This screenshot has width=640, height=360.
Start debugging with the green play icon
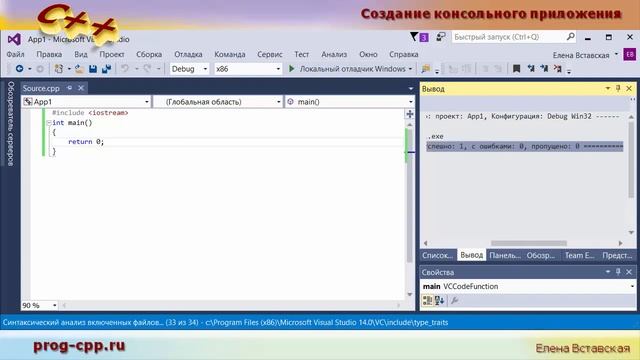(x=291, y=69)
